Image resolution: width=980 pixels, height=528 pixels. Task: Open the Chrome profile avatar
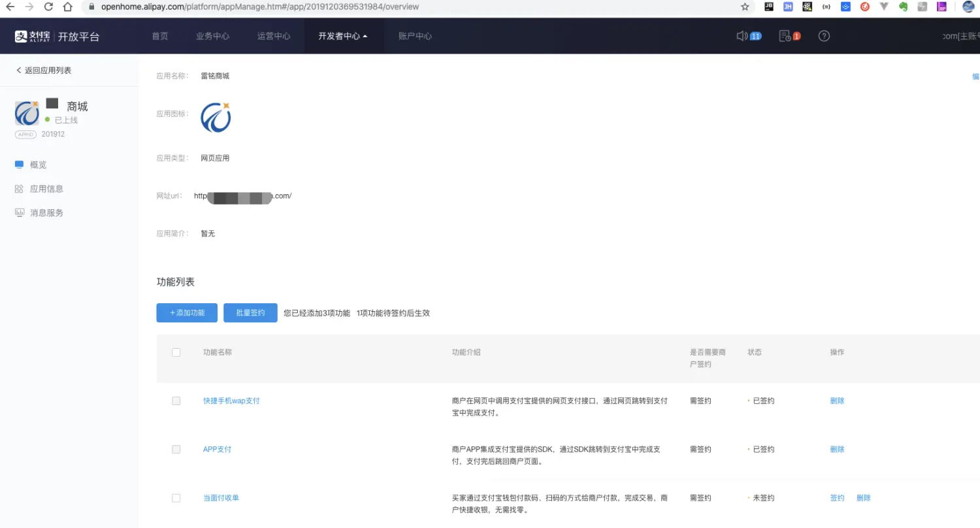point(968,7)
